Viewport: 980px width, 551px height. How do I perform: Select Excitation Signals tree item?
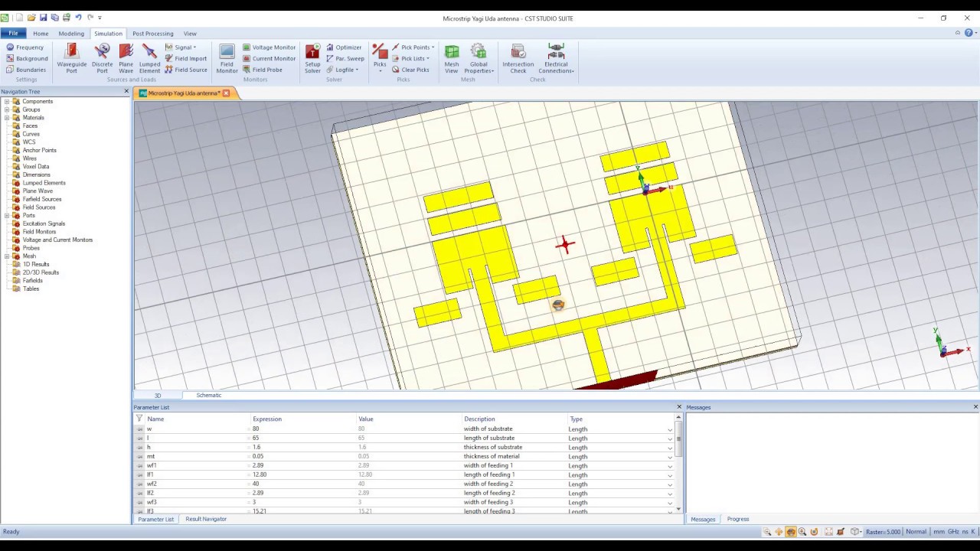coord(44,223)
